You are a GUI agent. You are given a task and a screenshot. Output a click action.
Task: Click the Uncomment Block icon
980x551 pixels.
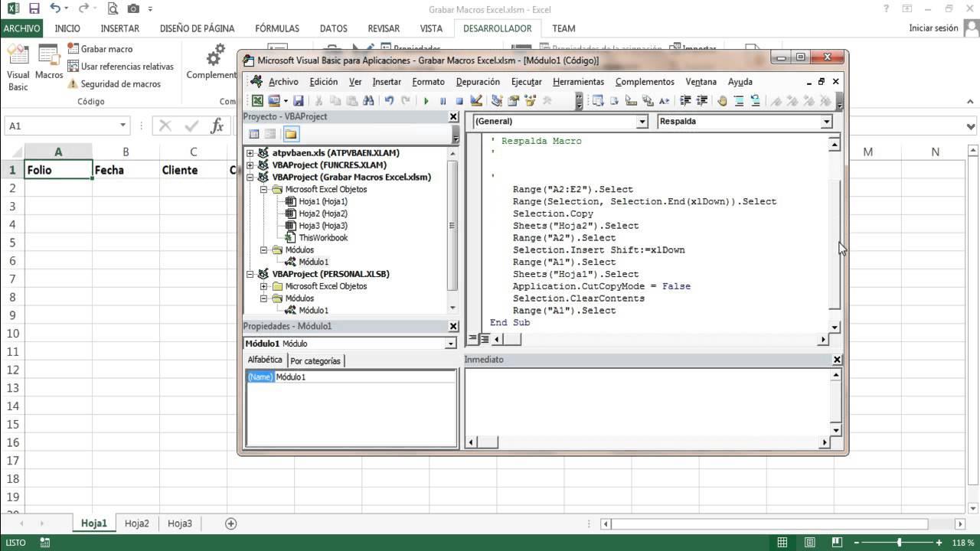coord(756,100)
